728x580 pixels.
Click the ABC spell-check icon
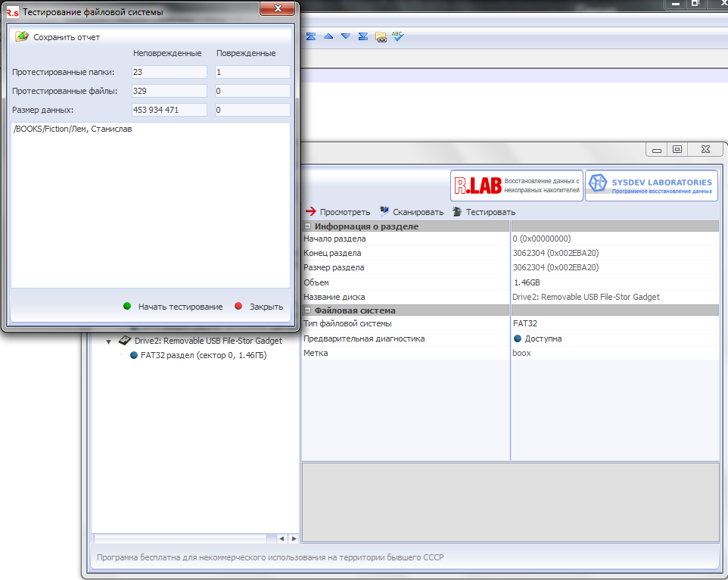398,36
